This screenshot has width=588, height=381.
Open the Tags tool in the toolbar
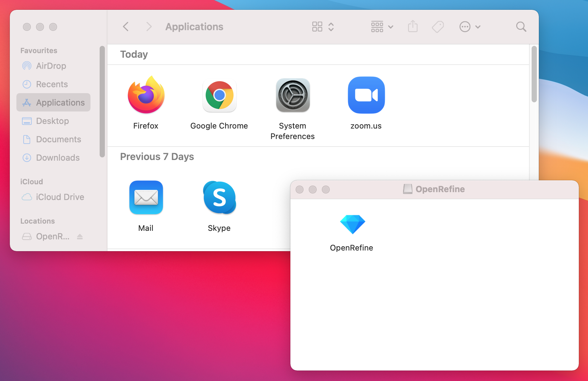tap(438, 27)
